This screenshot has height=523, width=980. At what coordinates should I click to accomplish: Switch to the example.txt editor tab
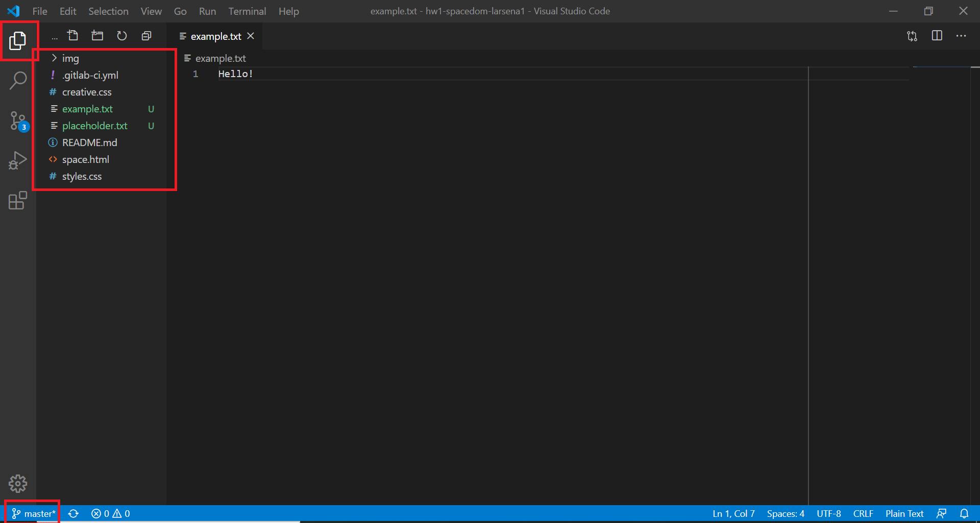click(x=215, y=36)
